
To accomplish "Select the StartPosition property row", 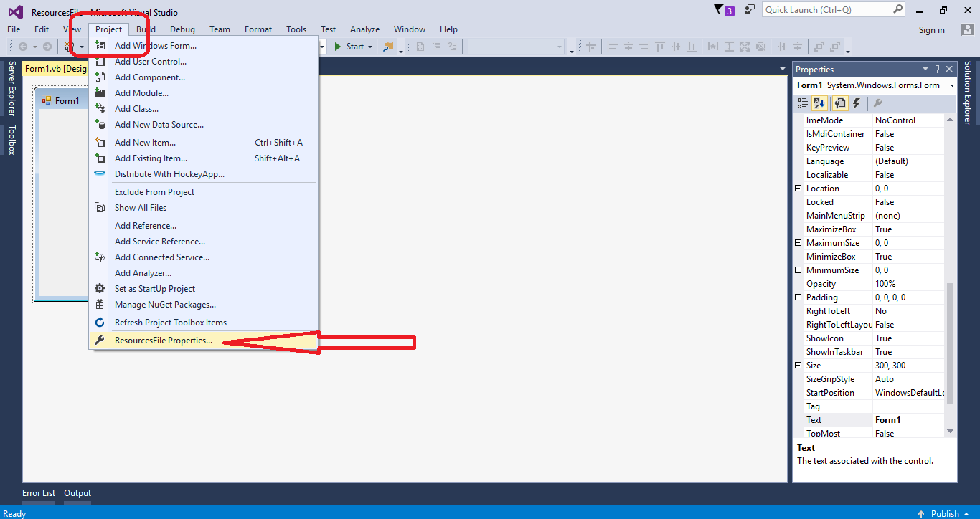I will click(x=870, y=393).
